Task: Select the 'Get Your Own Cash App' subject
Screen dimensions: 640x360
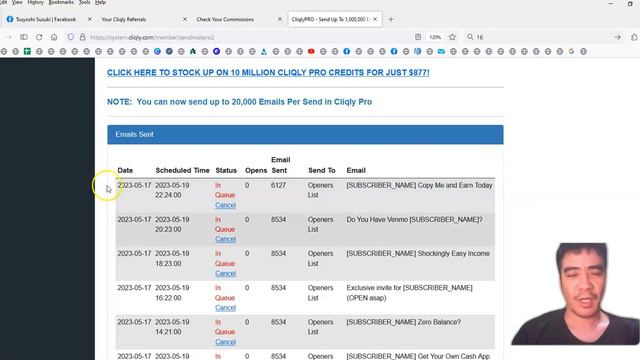Action: tap(418, 356)
